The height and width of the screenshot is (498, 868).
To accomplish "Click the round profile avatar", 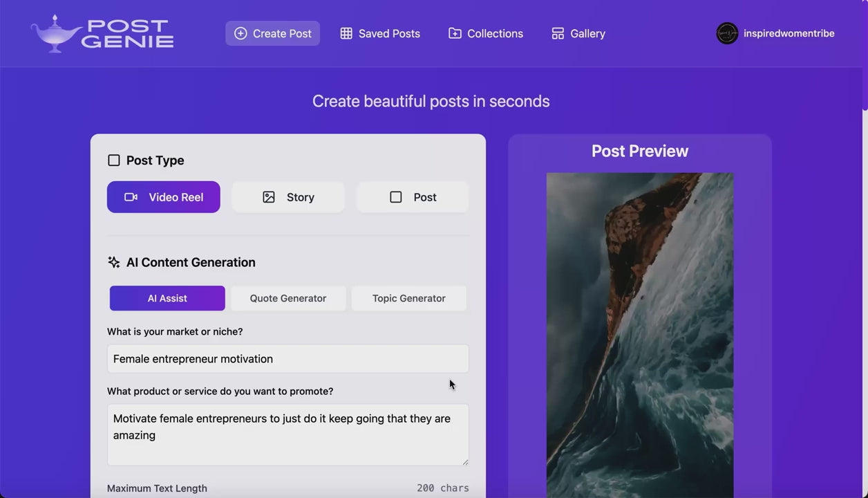I will coord(727,33).
